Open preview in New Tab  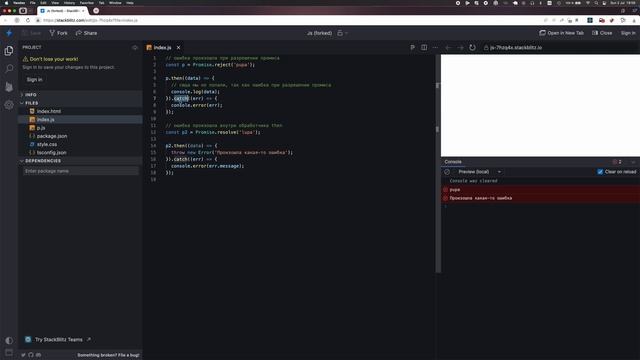click(x=561, y=33)
